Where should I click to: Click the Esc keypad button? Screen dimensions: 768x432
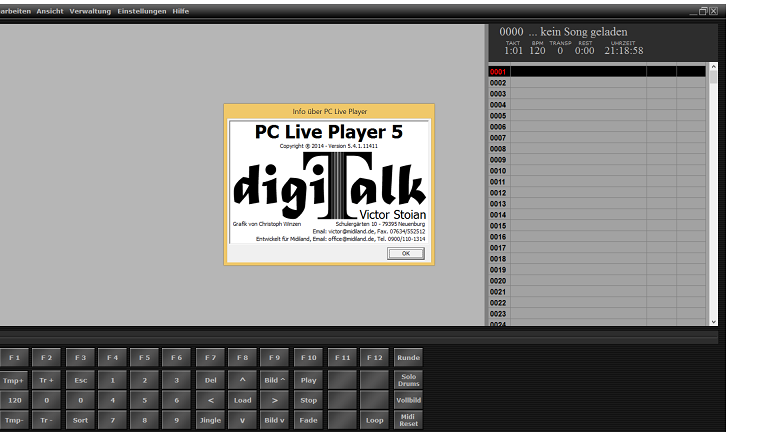tap(80, 380)
